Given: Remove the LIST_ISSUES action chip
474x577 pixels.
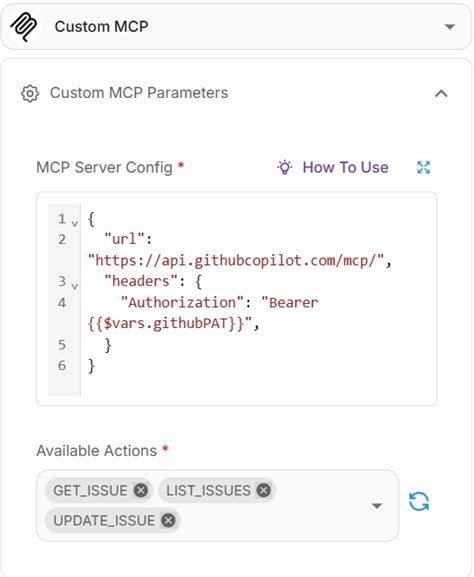Looking at the screenshot, I should [x=263, y=490].
